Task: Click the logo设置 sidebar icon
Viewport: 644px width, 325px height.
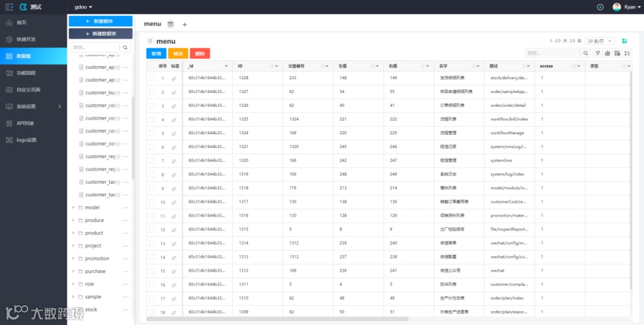Action: 9,140
